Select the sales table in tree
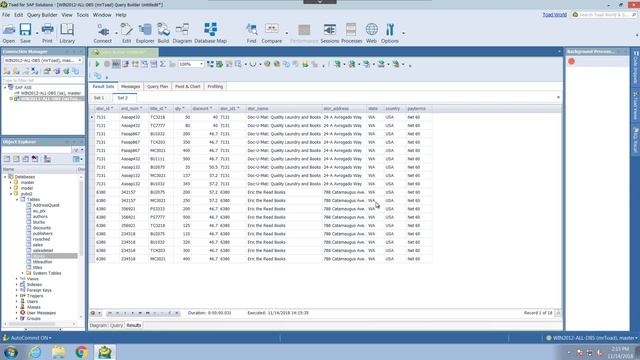Viewport: 640px width, 360px height. click(x=38, y=245)
